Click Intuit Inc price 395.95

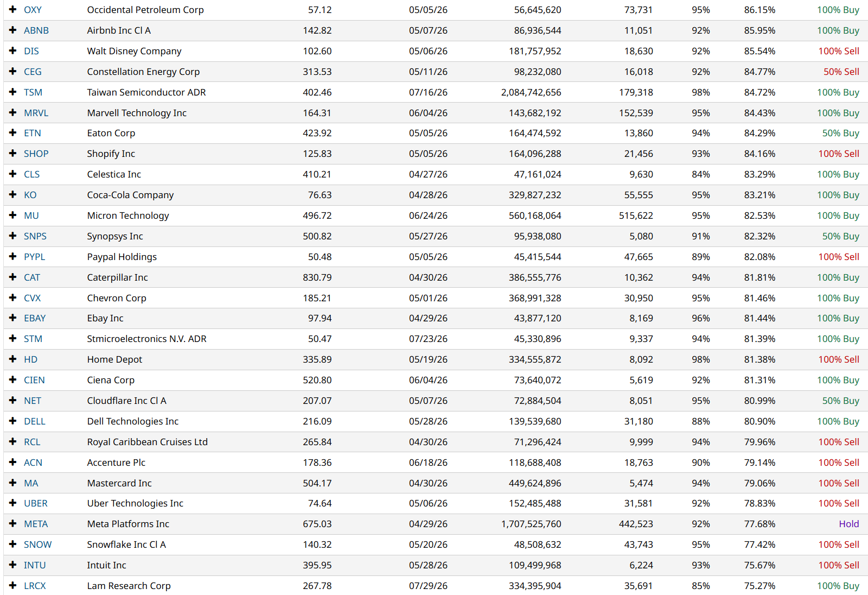(x=317, y=565)
